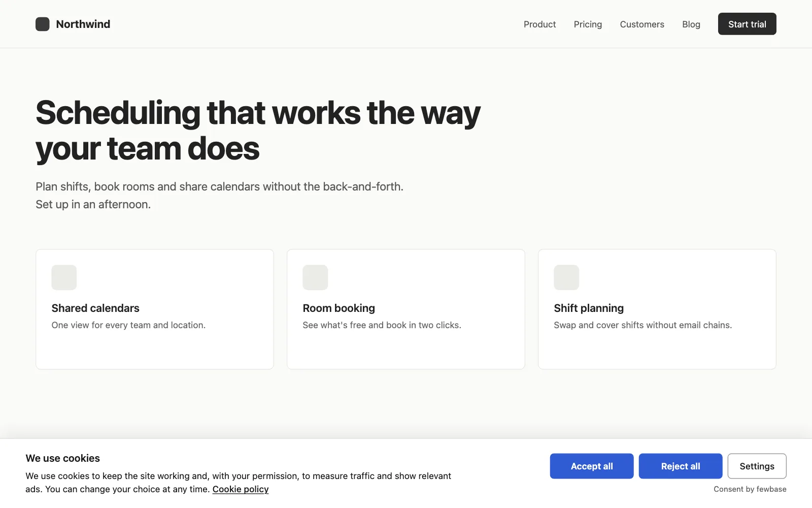Click 'See what's free and book in two clicks.'
This screenshot has height=508, width=812.
tap(382, 325)
